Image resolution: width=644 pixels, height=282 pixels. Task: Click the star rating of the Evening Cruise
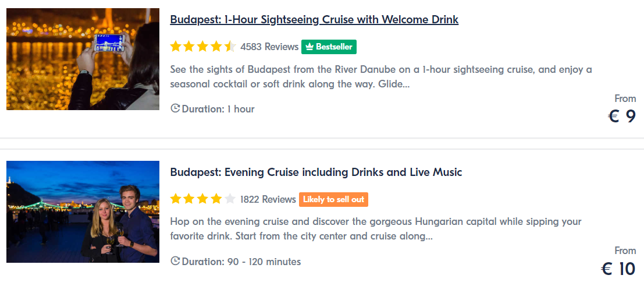[x=203, y=199]
